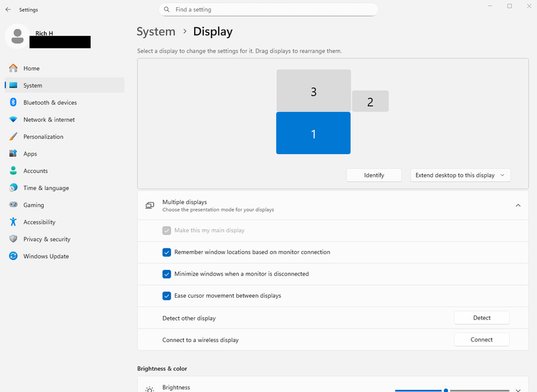The height and width of the screenshot is (392, 537).
Task: Click the Gaming controller icon
Action: pyautogui.click(x=13, y=205)
